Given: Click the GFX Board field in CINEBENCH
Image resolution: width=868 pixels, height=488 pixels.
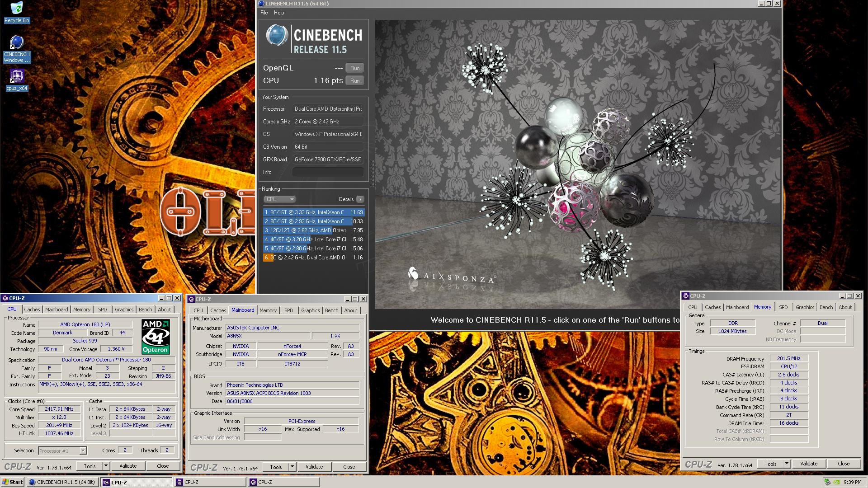Looking at the screenshot, I should tap(328, 160).
